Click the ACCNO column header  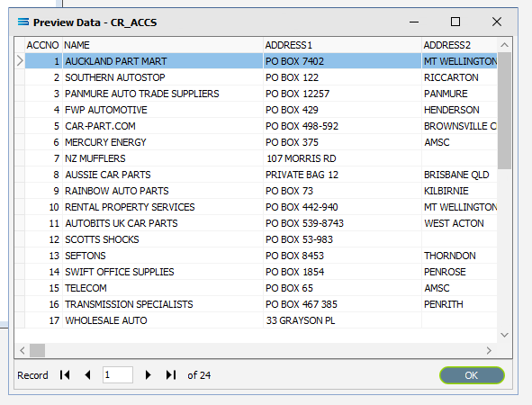pos(43,45)
